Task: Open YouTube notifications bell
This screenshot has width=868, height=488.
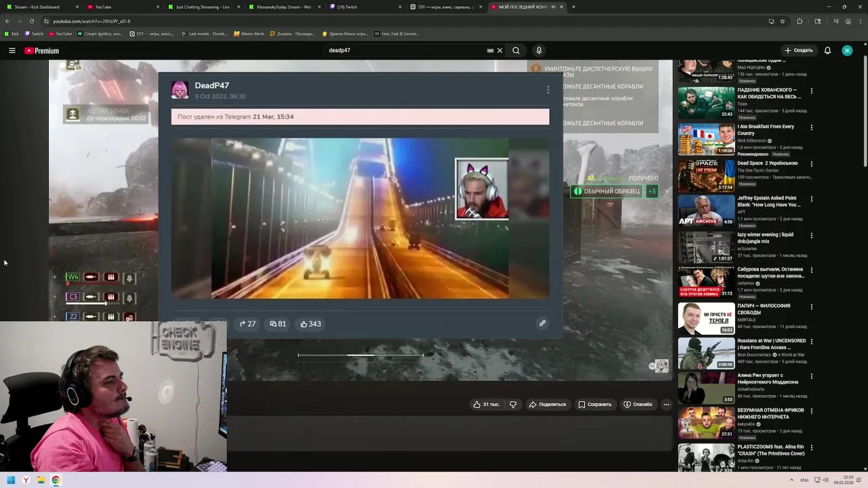Action: pos(827,50)
